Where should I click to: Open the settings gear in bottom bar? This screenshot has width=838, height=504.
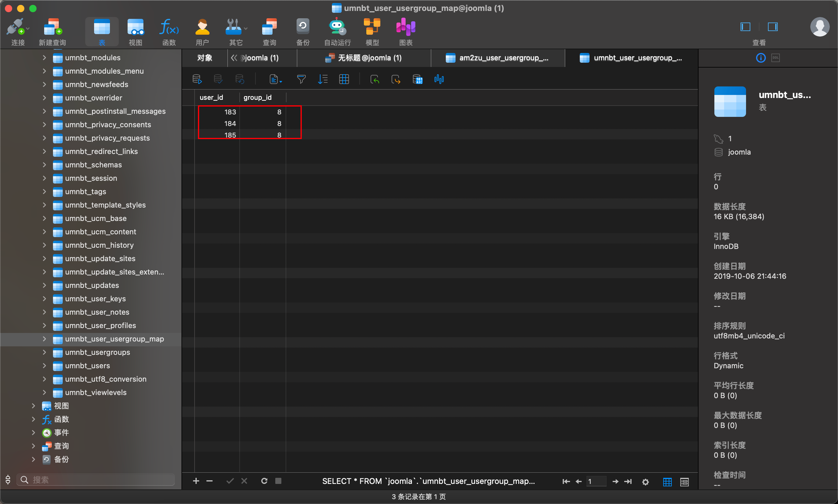645,481
